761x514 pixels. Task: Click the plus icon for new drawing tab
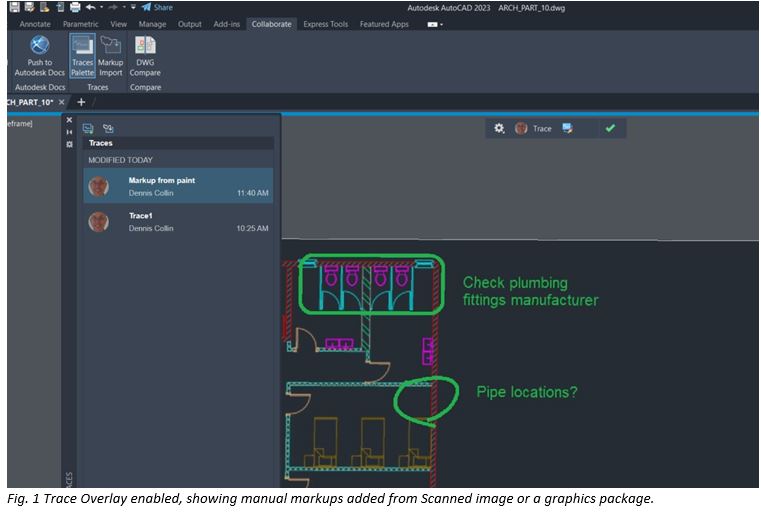81,102
